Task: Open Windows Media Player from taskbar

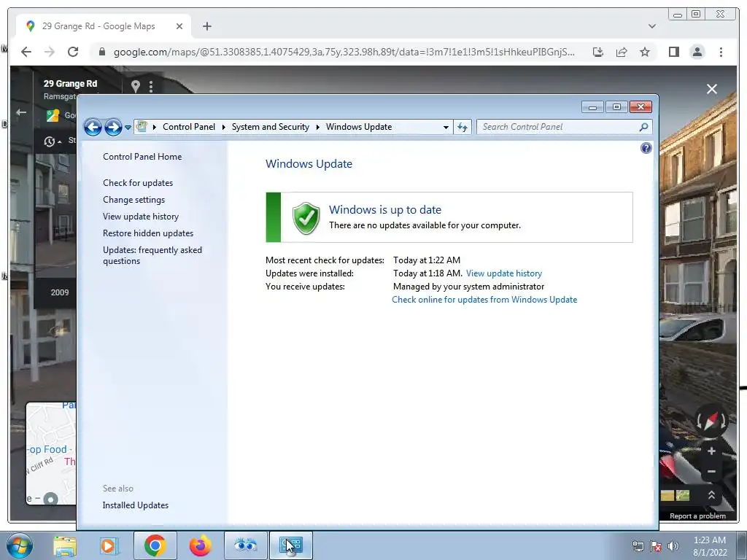Action: coord(109,545)
